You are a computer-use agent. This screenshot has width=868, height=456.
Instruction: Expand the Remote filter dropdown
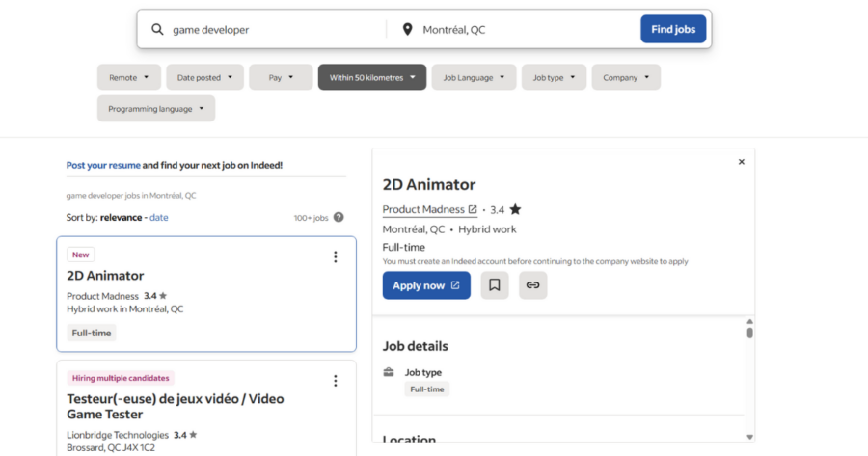pyautogui.click(x=129, y=77)
